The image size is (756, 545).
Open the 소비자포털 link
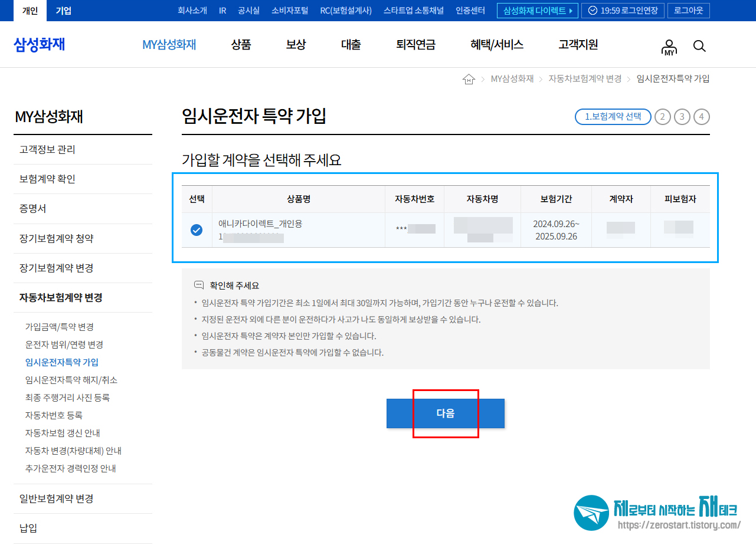[290, 11]
